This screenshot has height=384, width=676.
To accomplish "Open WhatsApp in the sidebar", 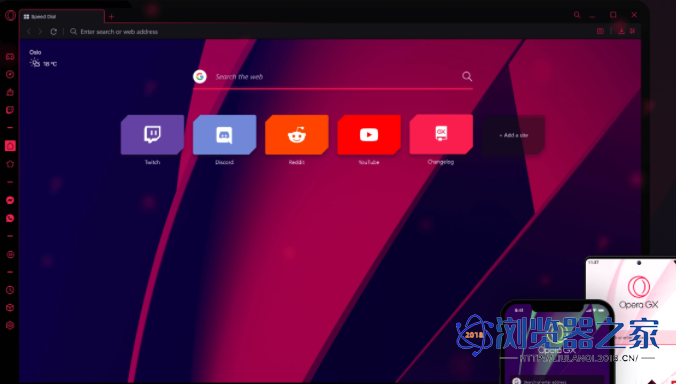I will pyautogui.click(x=10, y=218).
